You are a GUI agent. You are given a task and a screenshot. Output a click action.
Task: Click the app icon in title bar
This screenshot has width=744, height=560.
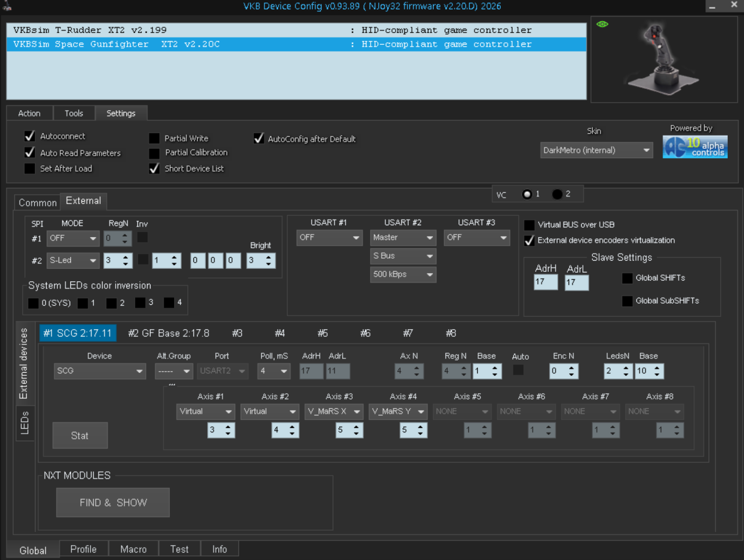pos(7,6)
